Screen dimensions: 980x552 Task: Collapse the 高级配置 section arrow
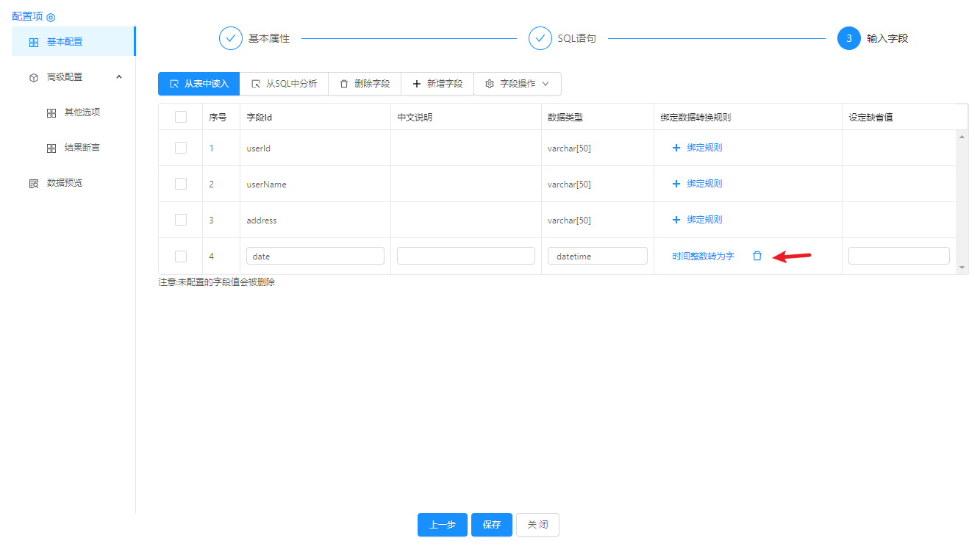click(x=119, y=76)
